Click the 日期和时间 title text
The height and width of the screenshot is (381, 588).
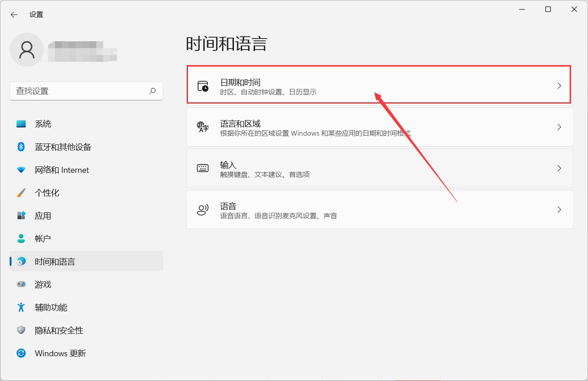[240, 82]
